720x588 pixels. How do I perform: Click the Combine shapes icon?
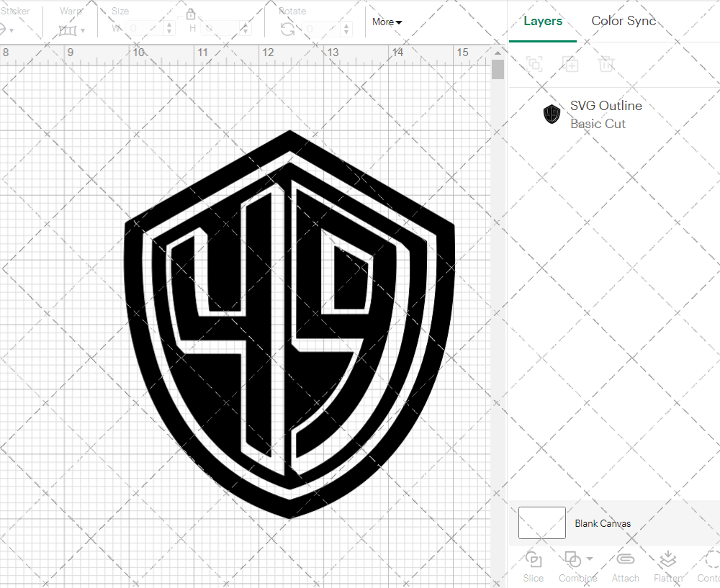(x=572, y=559)
